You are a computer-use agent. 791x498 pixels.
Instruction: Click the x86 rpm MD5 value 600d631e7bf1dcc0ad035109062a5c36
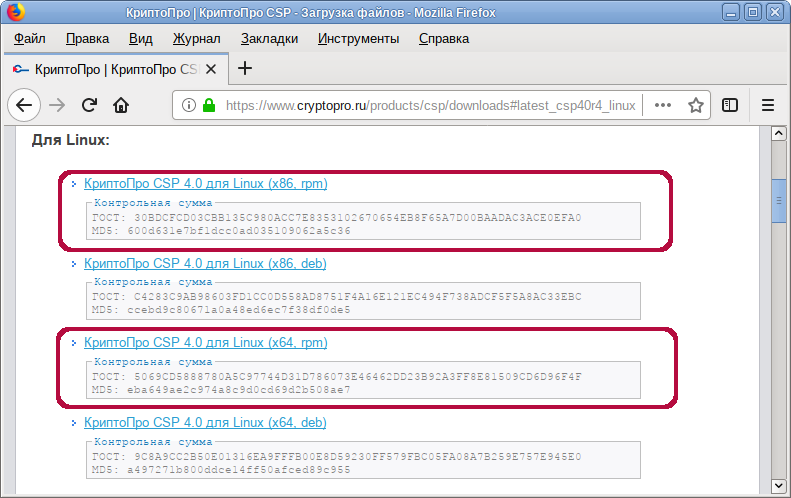239,231
